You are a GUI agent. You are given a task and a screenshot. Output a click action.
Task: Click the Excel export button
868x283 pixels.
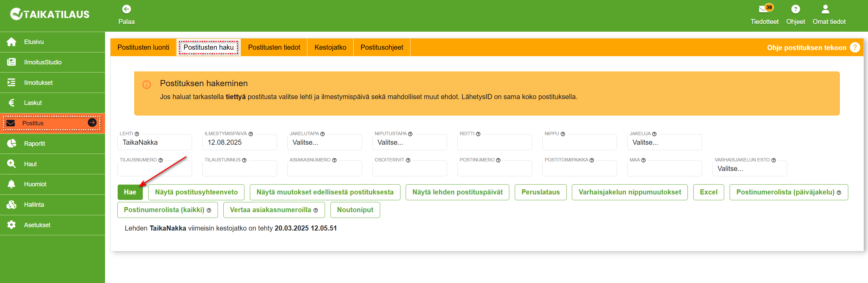click(x=709, y=192)
